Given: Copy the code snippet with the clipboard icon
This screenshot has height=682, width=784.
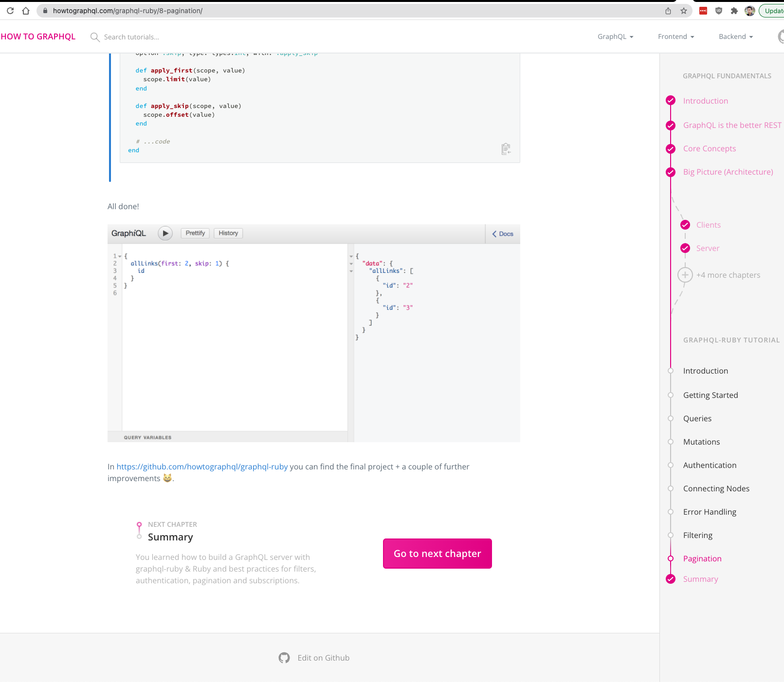Looking at the screenshot, I should (x=506, y=149).
